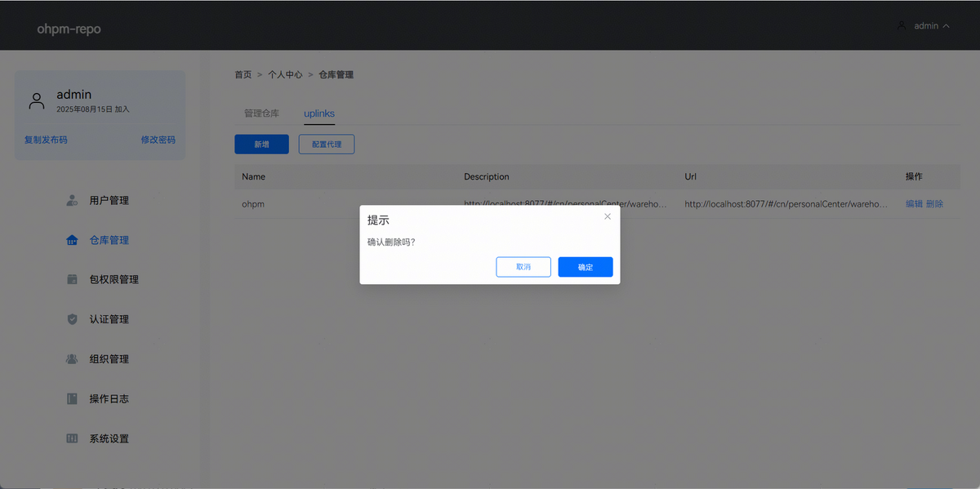Click the authentication management shield icon
This screenshot has width=980, height=489.
pos(72,319)
